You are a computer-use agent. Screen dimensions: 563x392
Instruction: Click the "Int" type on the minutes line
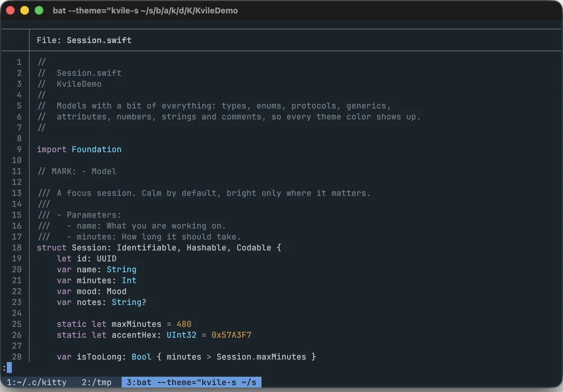(x=129, y=281)
